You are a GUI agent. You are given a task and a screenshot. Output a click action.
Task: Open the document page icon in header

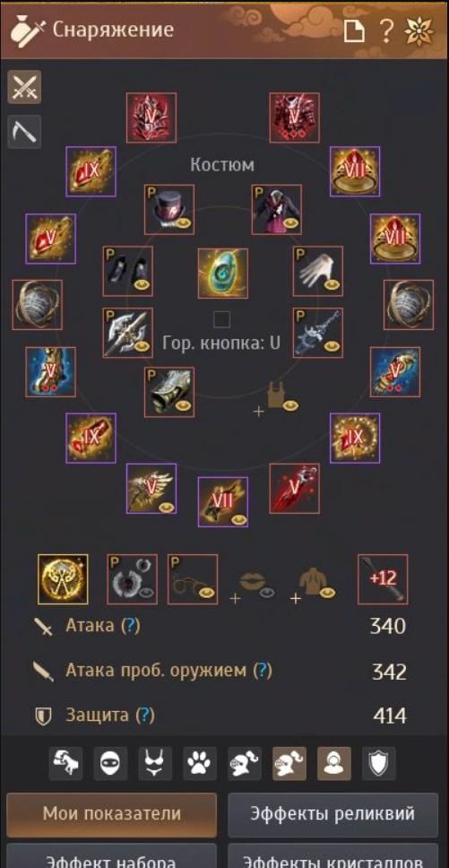click(354, 31)
